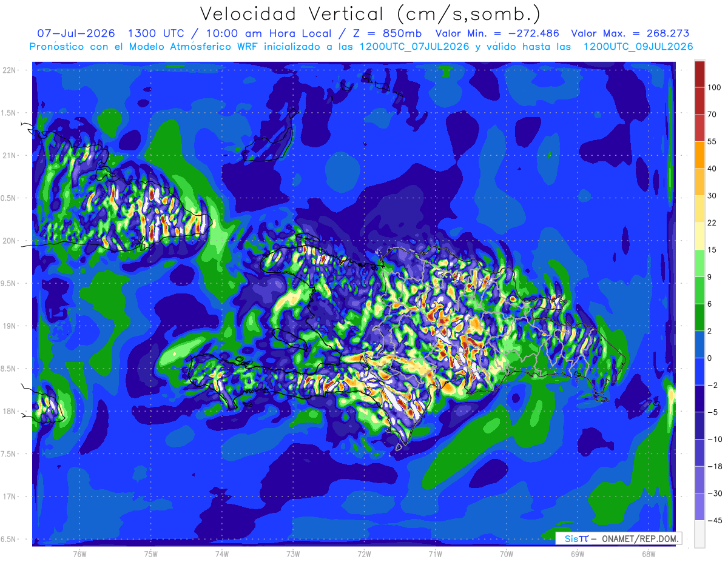Screen dimensions: 728x562
Task: Click 'Valor Min. = -272.486' text
Action: click(497, 34)
